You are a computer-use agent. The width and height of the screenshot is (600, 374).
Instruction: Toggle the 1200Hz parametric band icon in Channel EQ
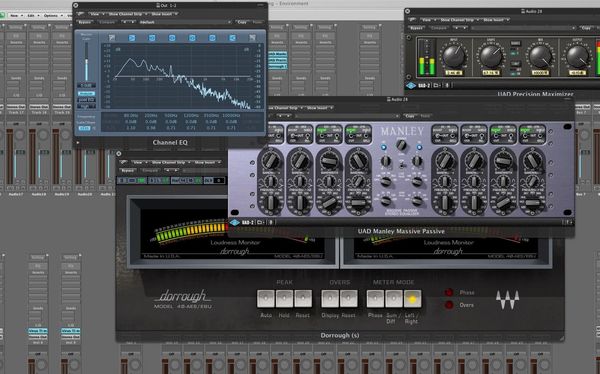(192, 38)
